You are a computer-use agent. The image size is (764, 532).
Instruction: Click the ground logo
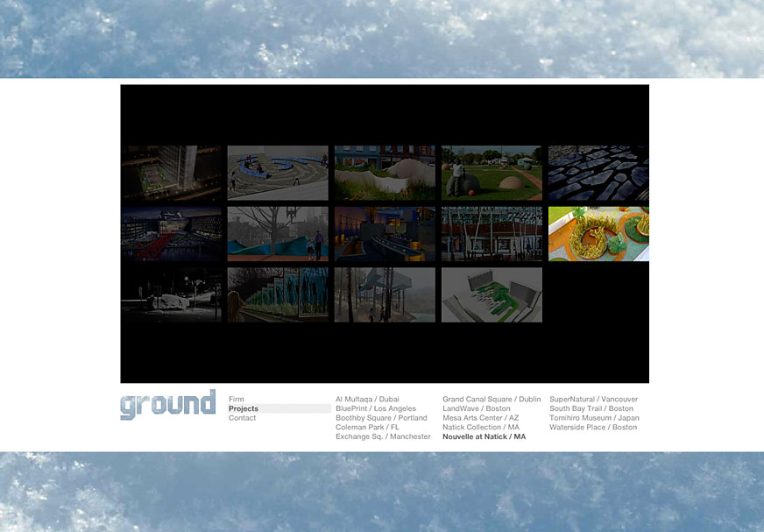pos(167,404)
